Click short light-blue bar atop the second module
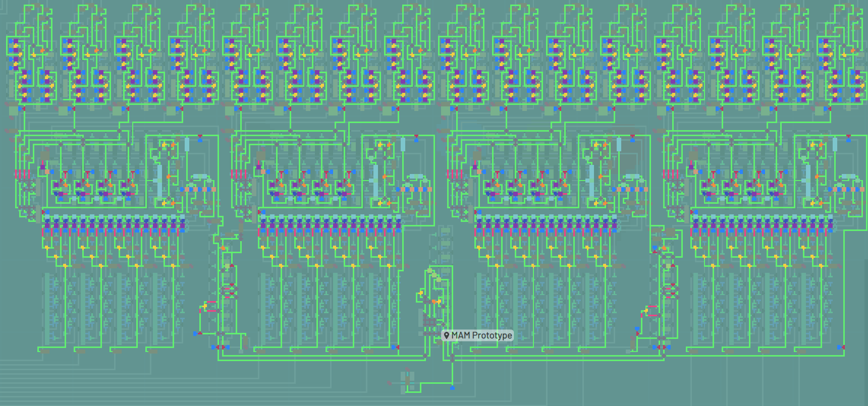Image resolution: width=868 pixels, height=406 pixels. coord(403,144)
